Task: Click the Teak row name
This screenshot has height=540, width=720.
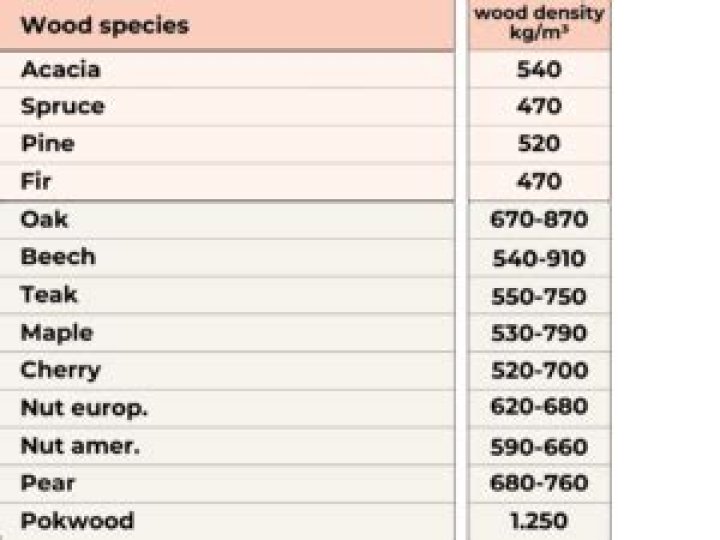Action: [x=49, y=294]
